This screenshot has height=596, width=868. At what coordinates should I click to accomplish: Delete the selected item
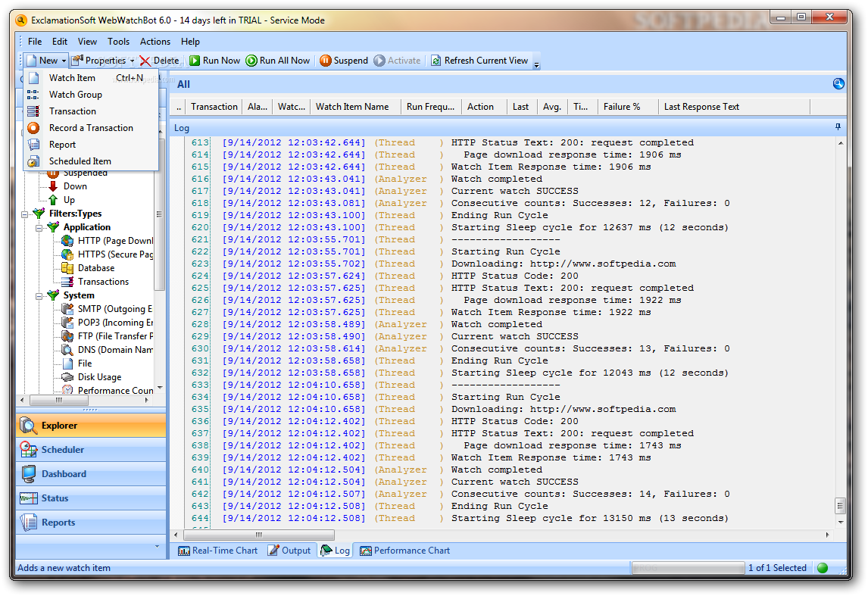click(159, 61)
